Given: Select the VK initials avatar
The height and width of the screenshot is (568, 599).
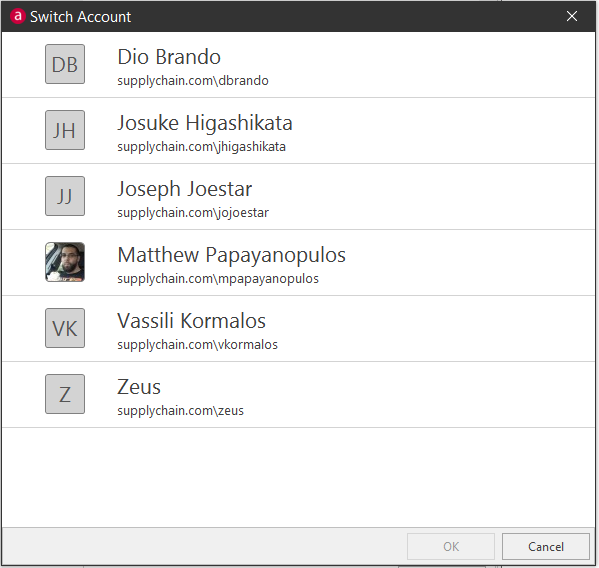Looking at the screenshot, I should click(x=65, y=328).
